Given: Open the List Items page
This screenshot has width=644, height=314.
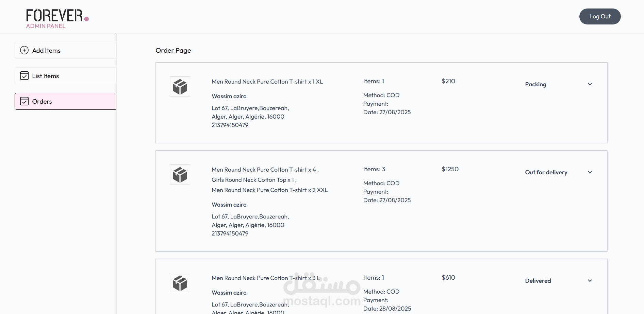Looking at the screenshot, I should point(46,76).
